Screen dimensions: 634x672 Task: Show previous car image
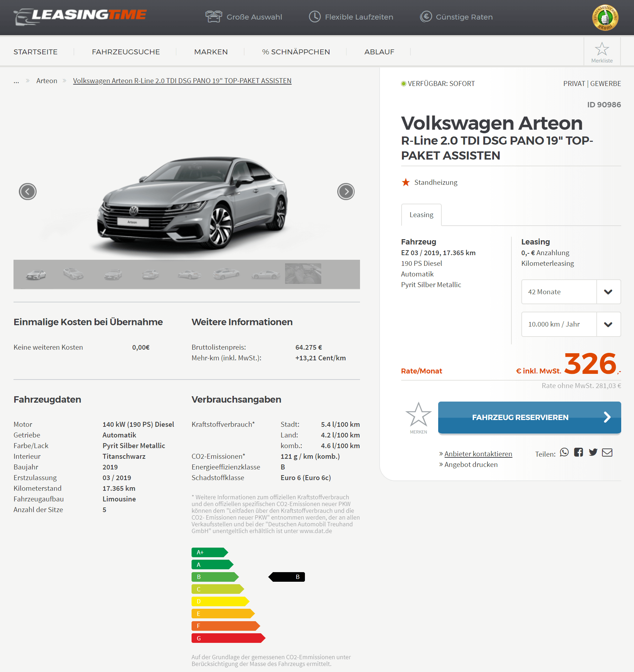28,192
